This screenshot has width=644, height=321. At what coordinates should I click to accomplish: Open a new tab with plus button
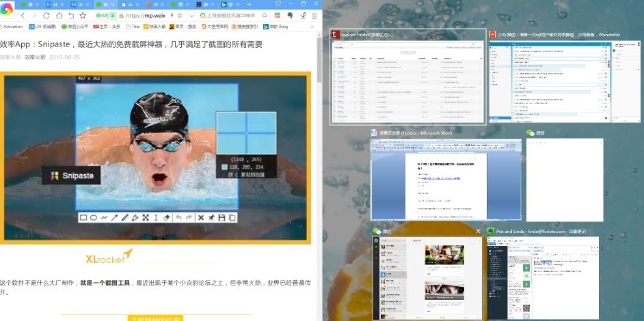click(x=249, y=5)
